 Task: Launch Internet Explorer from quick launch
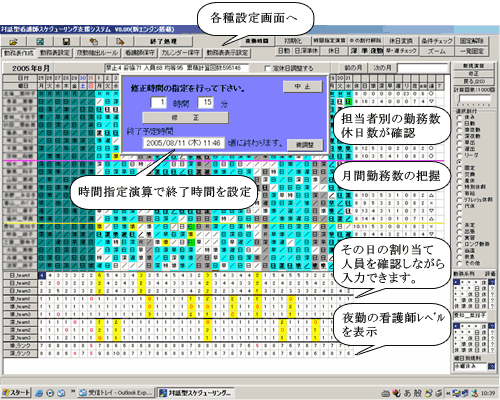39,393
